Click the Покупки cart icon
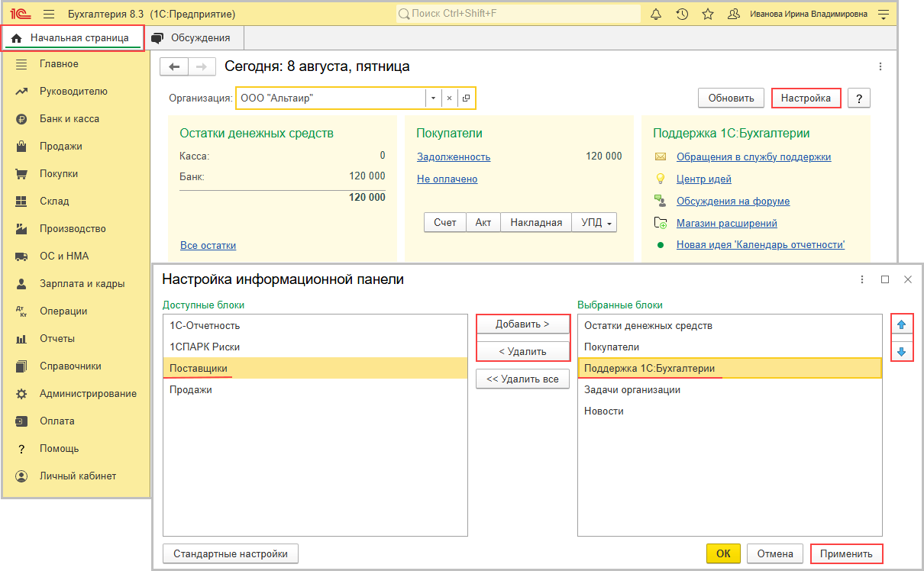The height and width of the screenshot is (571, 924). click(x=21, y=174)
